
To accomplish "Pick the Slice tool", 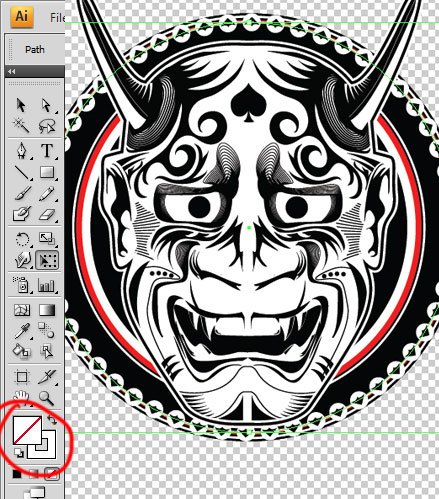I will pyautogui.click(x=46, y=377).
